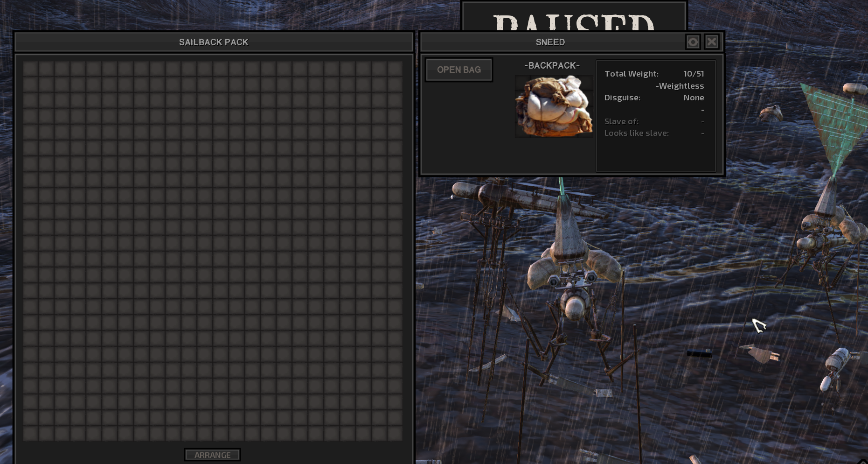Click the SNEED window title

point(550,42)
